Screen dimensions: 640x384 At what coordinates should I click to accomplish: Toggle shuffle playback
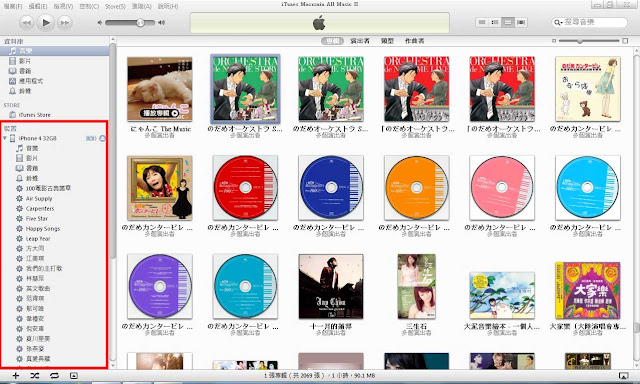[x=35, y=375]
